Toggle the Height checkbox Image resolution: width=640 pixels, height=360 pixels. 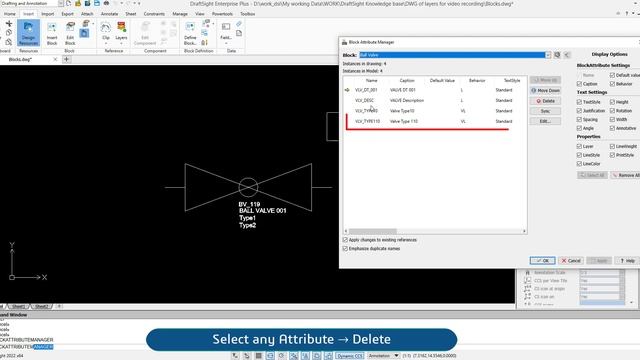tap(612, 102)
